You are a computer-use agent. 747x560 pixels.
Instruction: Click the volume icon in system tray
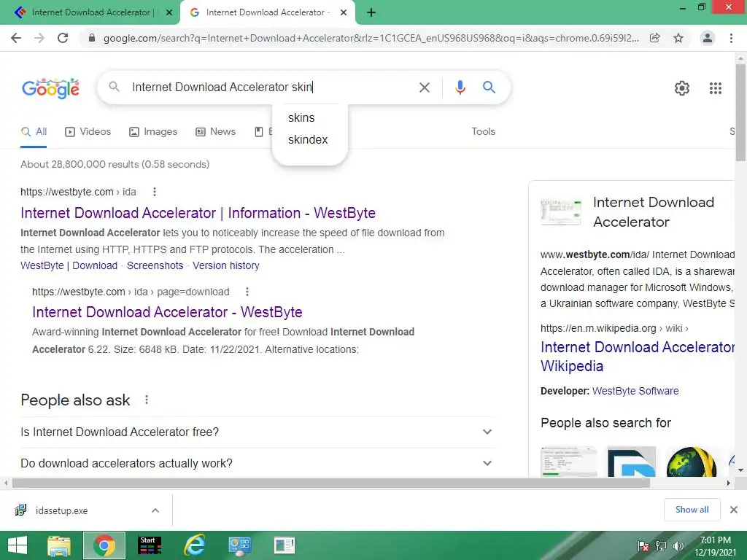tap(678, 546)
